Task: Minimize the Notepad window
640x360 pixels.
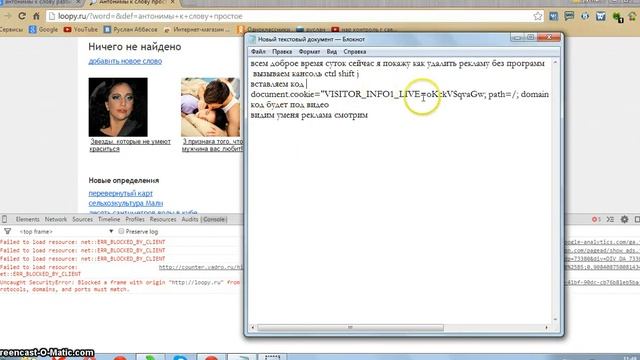Action: point(517,38)
